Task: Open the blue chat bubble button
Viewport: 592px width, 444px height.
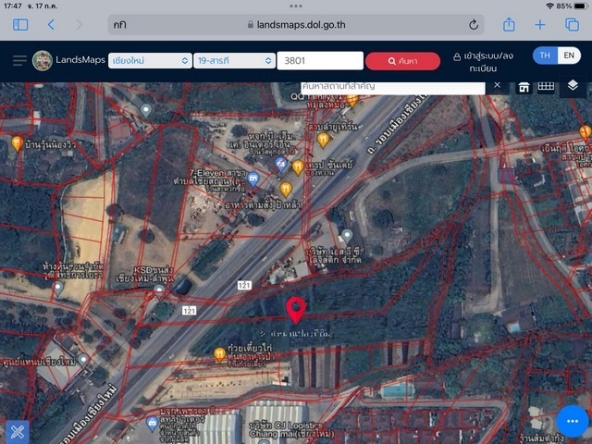Action: tap(572, 421)
